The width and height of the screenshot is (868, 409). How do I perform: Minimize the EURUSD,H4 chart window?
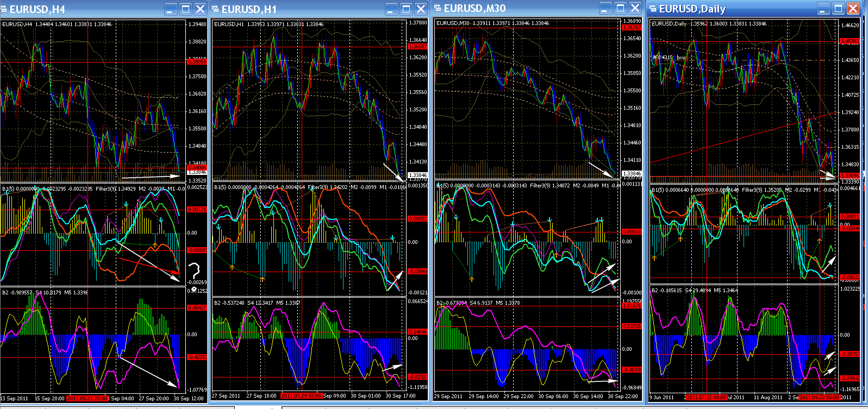(171, 9)
